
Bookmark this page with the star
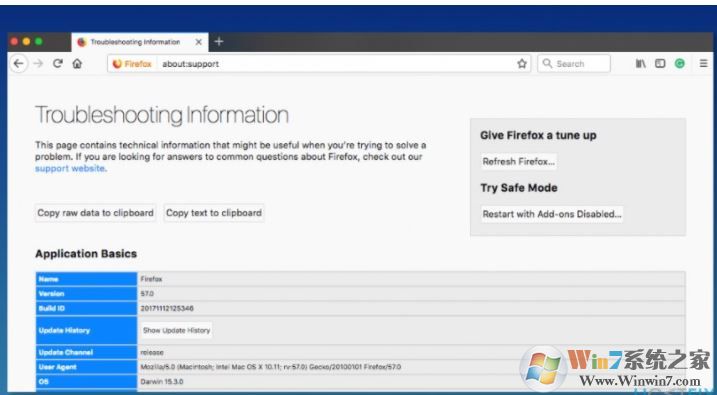pos(522,64)
